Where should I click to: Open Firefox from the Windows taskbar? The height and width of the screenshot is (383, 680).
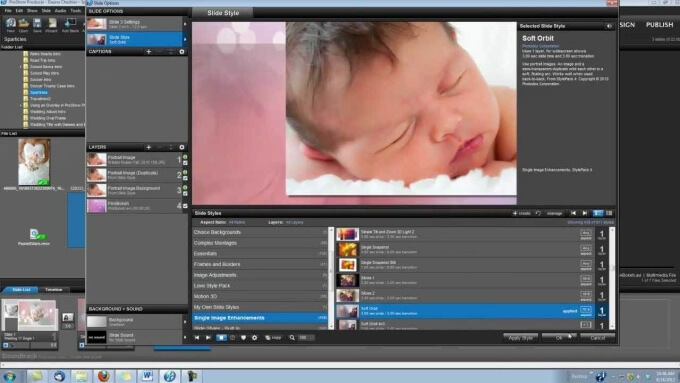(103, 376)
